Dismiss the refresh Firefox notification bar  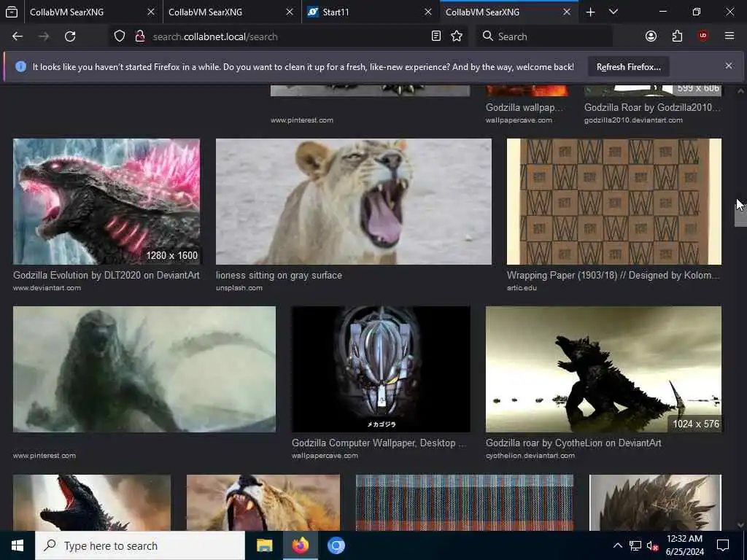coord(729,66)
